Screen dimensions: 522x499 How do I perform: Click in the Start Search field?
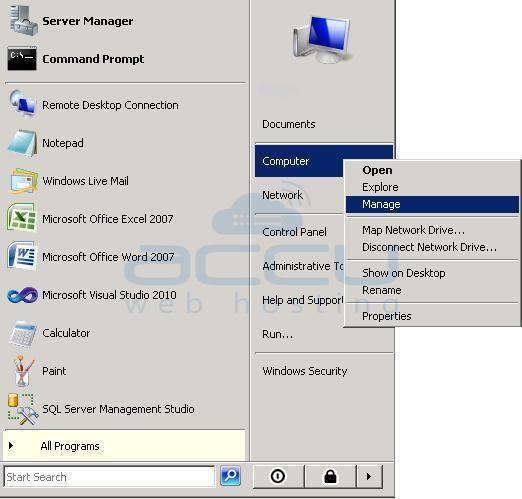pyautogui.click(x=109, y=477)
